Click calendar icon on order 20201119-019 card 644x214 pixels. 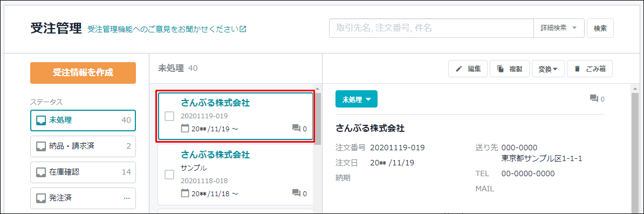tap(185, 129)
